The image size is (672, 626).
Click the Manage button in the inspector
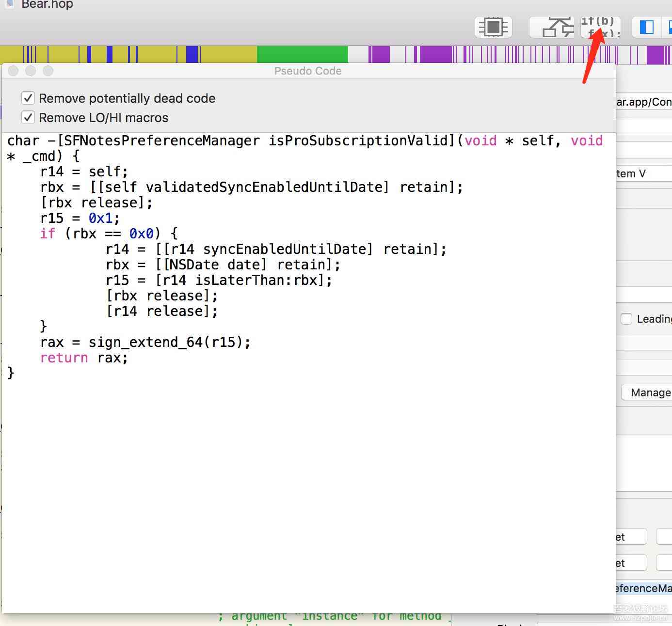pos(647,392)
